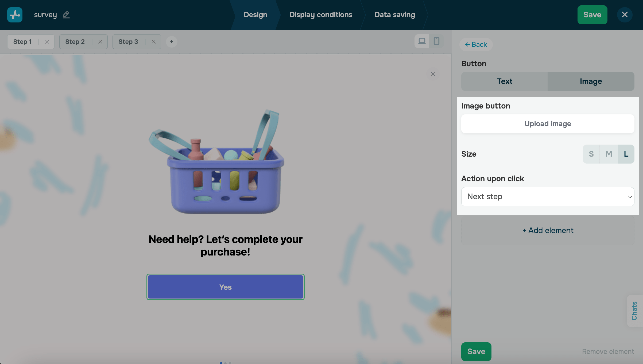Screen dimensions: 643x364
Task: Delete Step 3 using its X icon
Action: click(x=154, y=42)
